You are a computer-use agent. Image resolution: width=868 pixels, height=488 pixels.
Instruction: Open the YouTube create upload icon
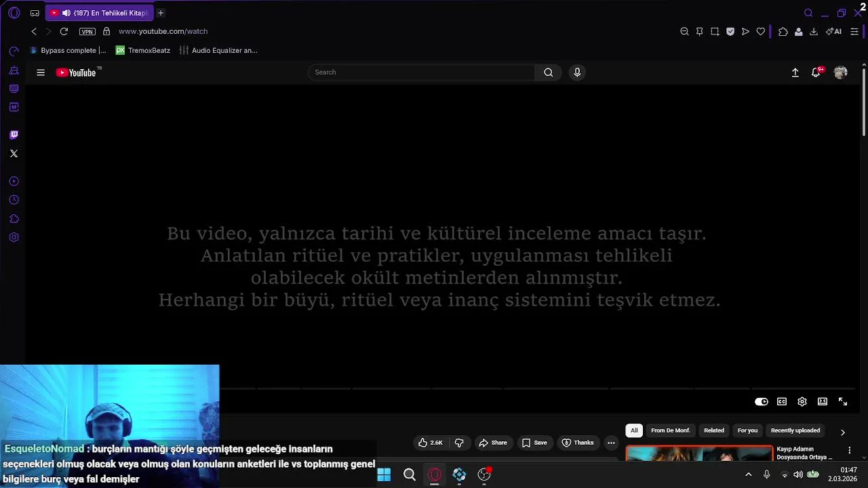795,73
